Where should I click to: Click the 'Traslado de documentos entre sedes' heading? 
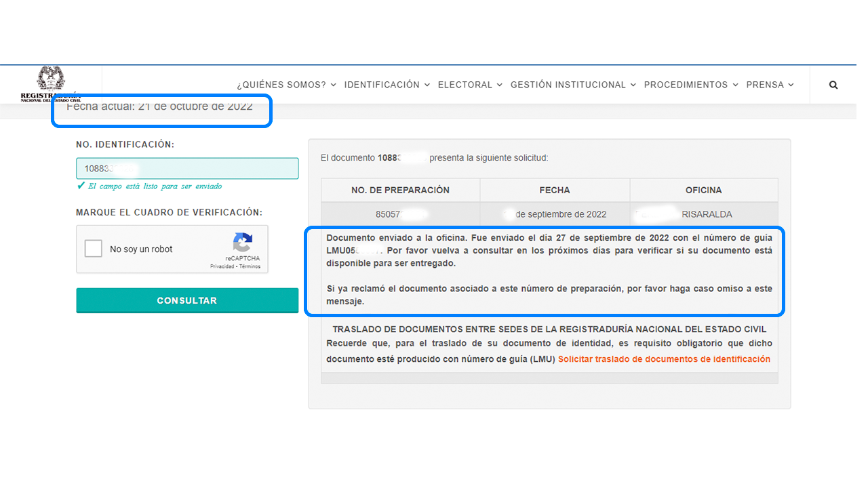click(549, 329)
